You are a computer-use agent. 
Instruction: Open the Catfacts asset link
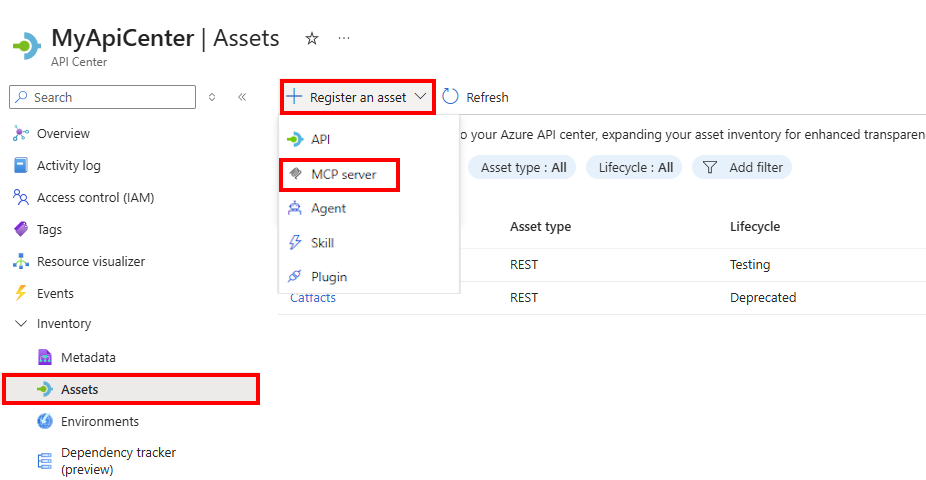[312, 299]
